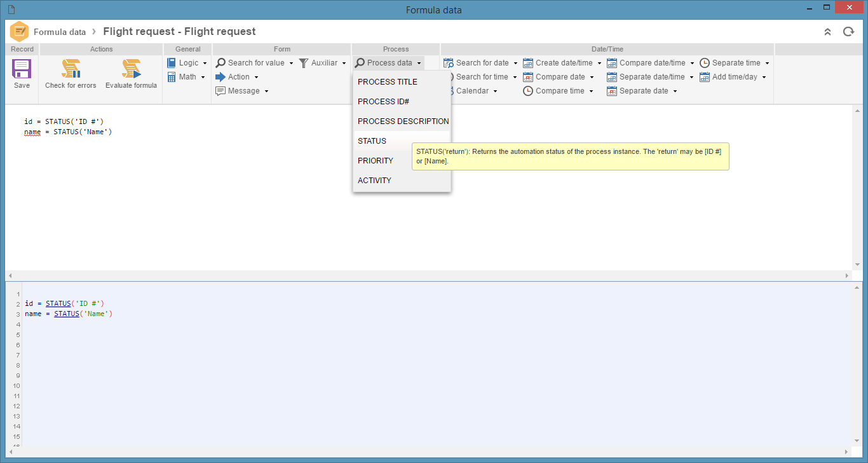
Task: Click the underlined STATUS on line 3 of lower pane
Action: [67, 314]
